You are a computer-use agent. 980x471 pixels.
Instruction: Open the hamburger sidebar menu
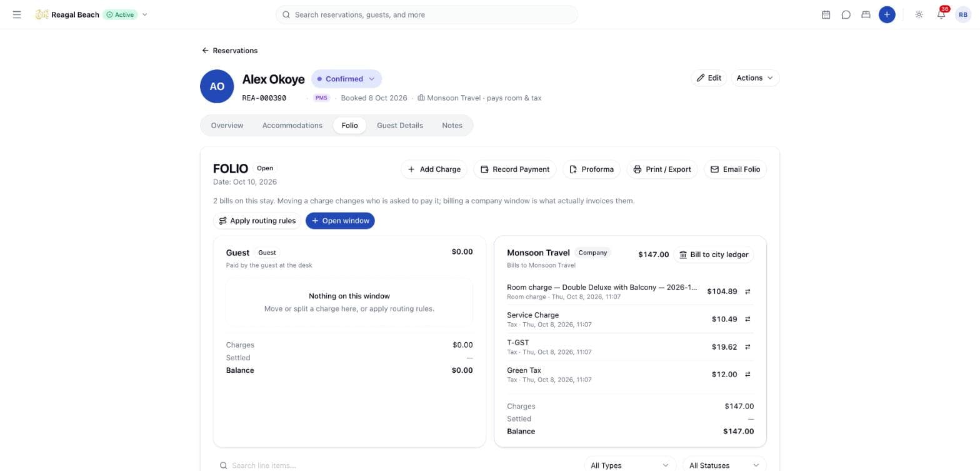(x=17, y=14)
